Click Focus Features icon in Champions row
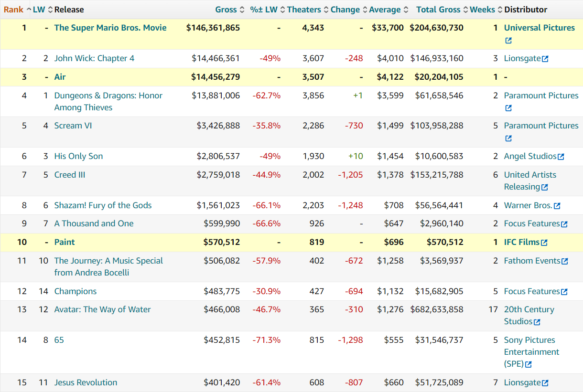The image size is (583, 392). (x=564, y=292)
